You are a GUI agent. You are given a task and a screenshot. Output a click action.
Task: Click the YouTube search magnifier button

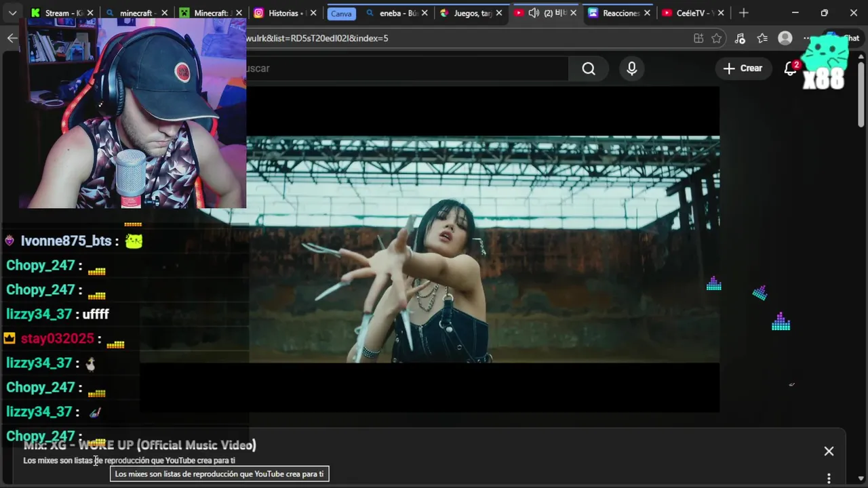(589, 68)
